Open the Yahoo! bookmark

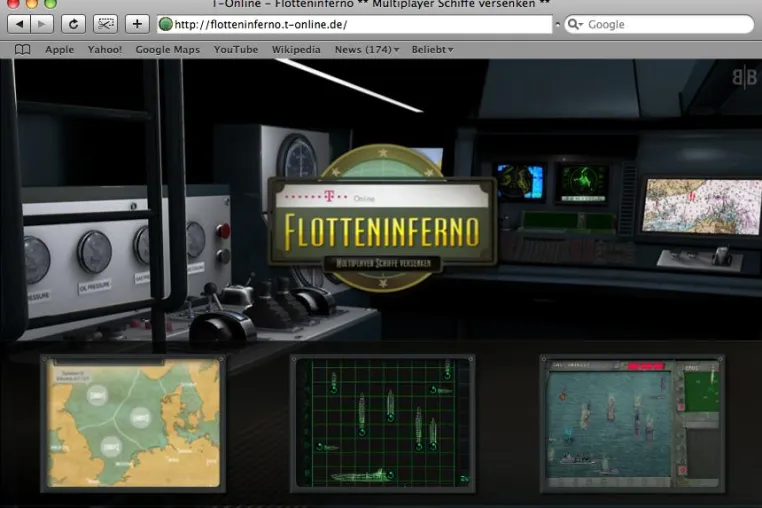[x=104, y=50]
